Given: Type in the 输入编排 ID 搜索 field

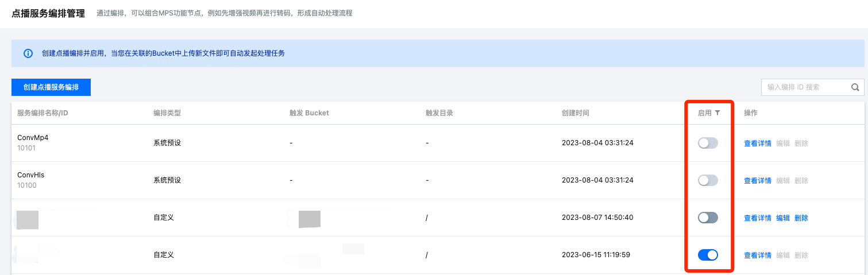Looking at the screenshot, I should tap(804, 87).
